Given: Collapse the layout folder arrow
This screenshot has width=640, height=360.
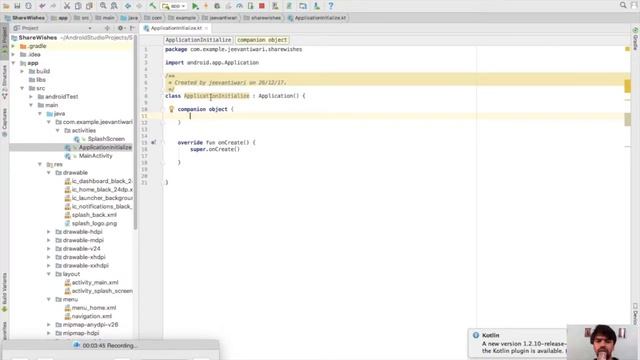Looking at the screenshot, I should pyautogui.click(x=49, y=274).
